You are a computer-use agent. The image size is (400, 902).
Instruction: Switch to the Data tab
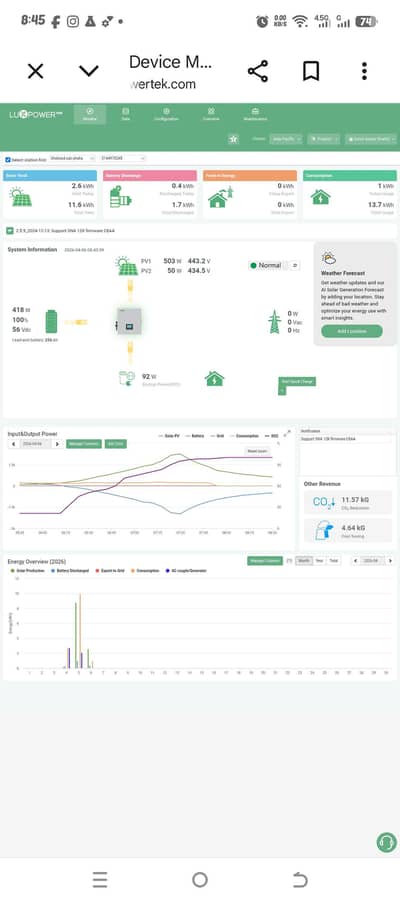pos(125,114)
